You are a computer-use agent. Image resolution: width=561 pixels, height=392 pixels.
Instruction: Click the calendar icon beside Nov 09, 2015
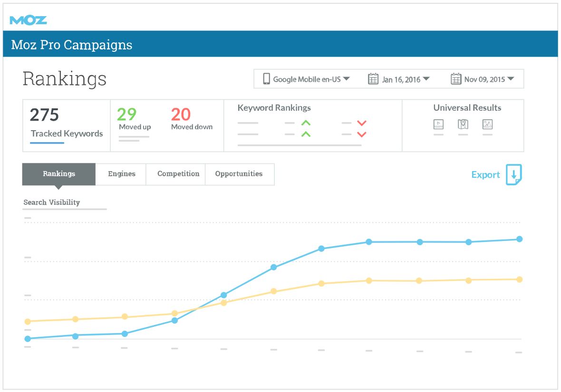coord(456,79)
